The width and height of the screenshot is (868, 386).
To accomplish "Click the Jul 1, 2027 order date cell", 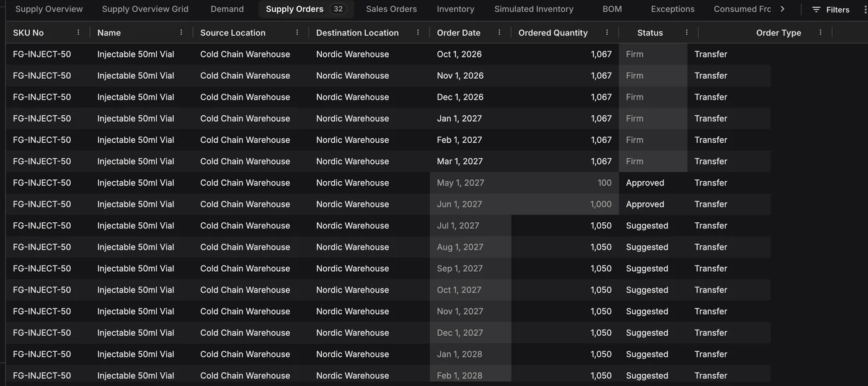I will pyautogui.click(x=471, y=225).
